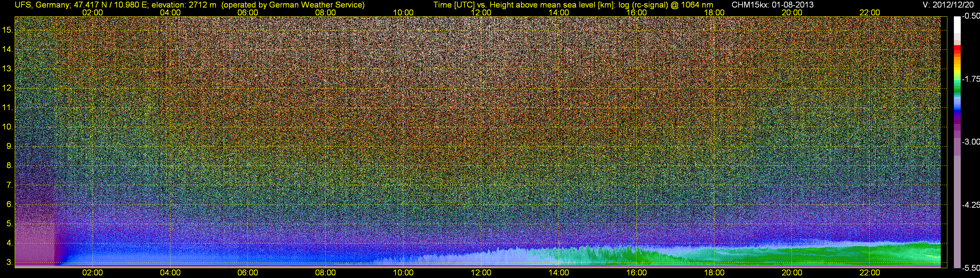The width and height of the screenshot is (980, 278).
Task: Click the '9.' height axis label
Action: [x=9, y=146]
